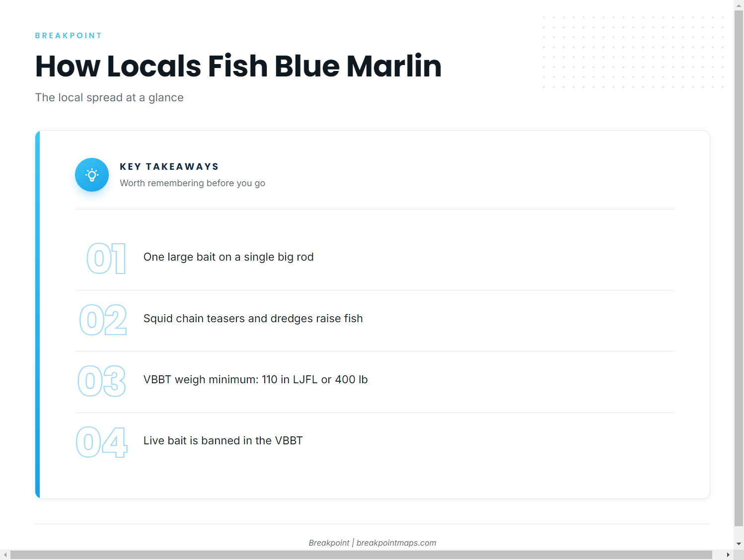Image resolution: width=744 pixels, height=560 pixels.
Task: Click the footer 'Breakpoint | breakpointmaps.com' text
Action: pos(372,543)
